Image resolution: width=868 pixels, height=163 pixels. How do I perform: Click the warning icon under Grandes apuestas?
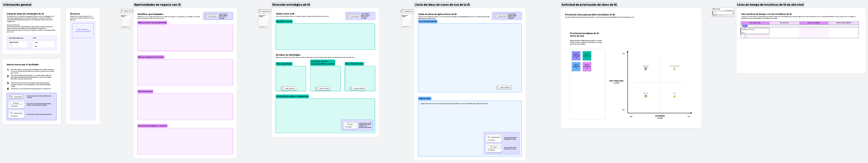[x=674, y=69]
